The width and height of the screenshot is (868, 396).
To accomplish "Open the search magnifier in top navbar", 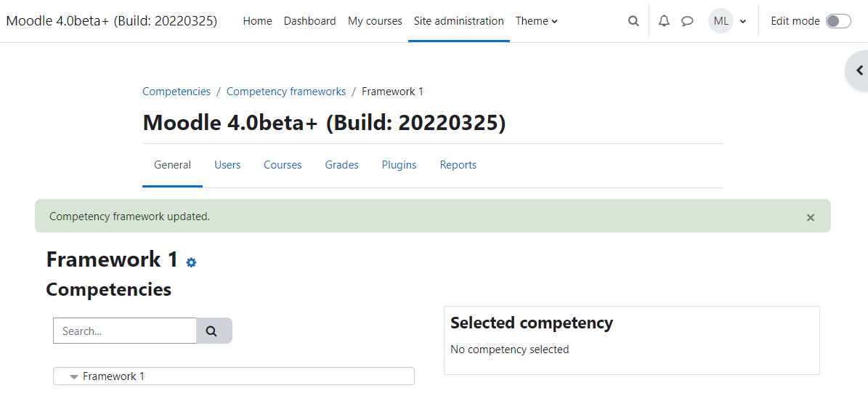I will tap(633, 21).
